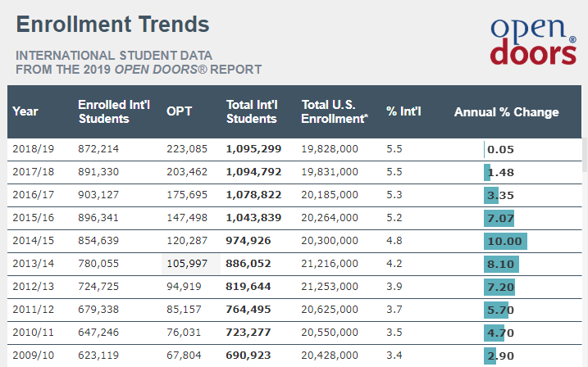Select the Total U.S. Enrollment header
Viewport: 588px width, 367px height.
(333, 111)
